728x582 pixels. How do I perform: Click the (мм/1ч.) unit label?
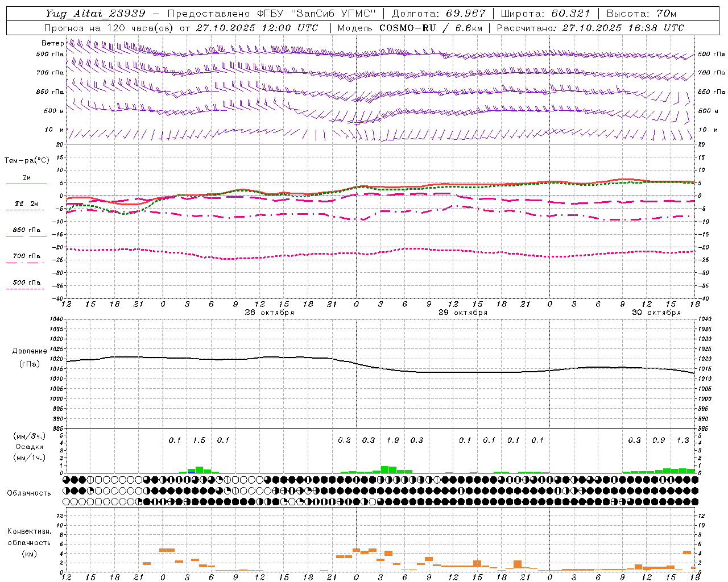(x=30, y=458)
